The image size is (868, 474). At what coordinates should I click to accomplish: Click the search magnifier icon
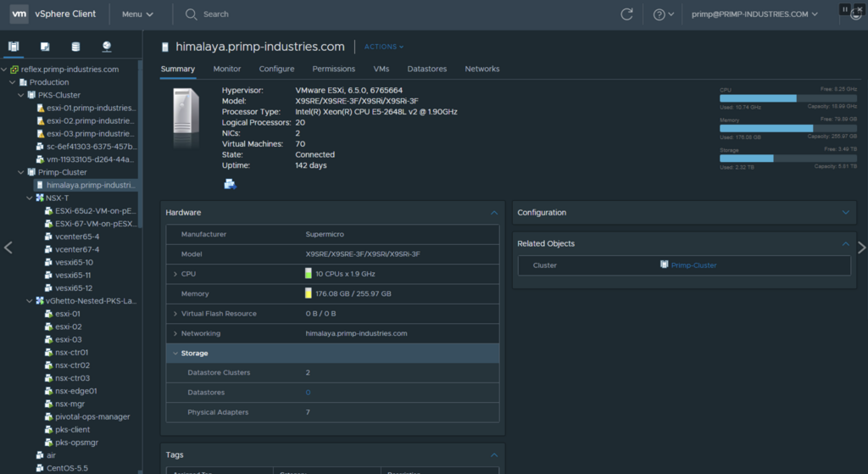point(191,14)
